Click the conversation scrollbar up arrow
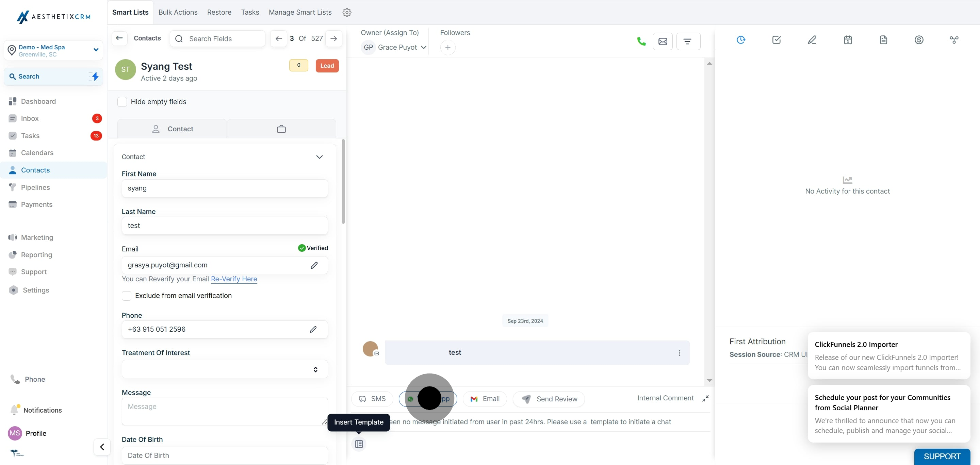 coord(709,64)
